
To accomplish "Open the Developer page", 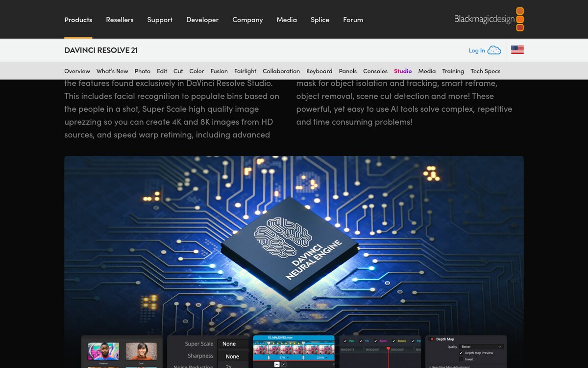I will click(202, 20).
